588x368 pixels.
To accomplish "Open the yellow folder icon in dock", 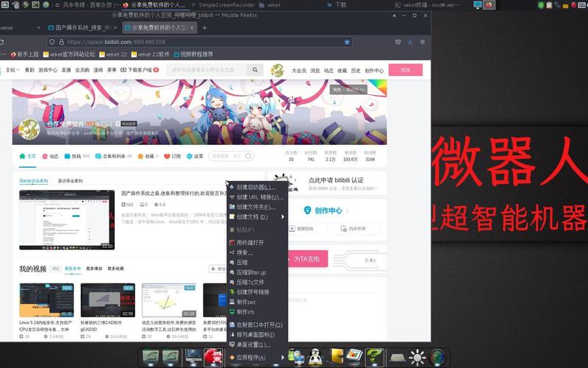I will click(337, 357).
